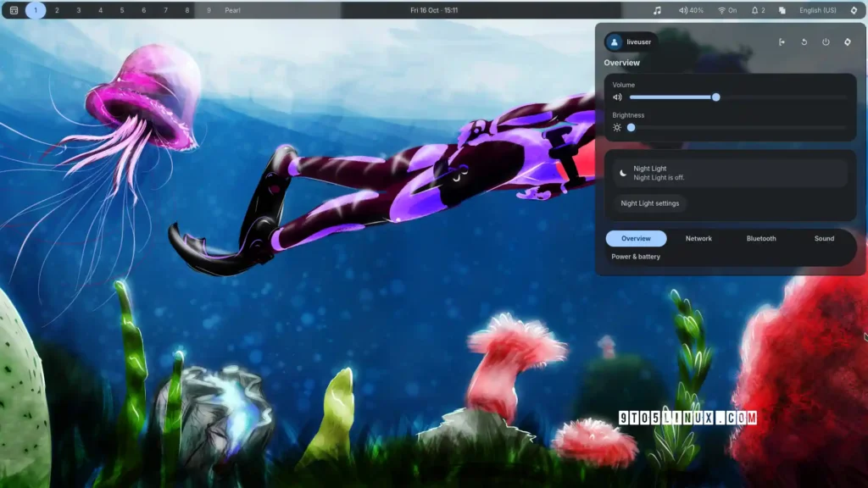
Task: Switch to workspace 1
Action: [36, 10]
